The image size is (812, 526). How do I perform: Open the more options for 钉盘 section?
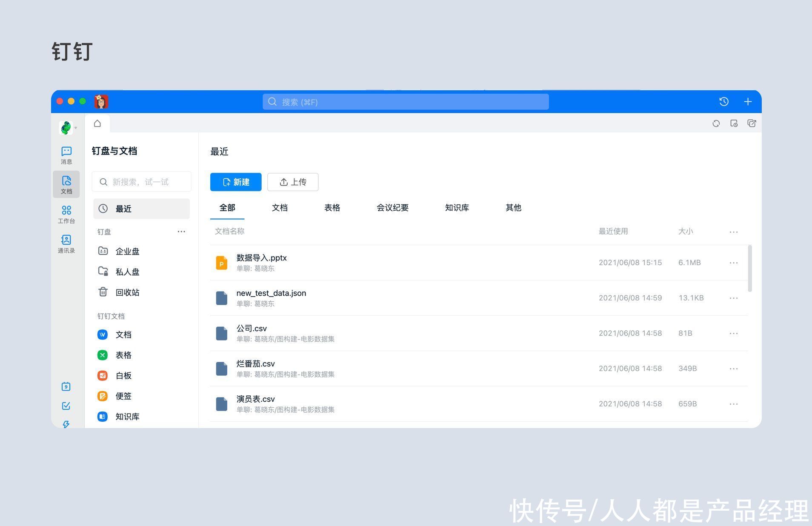pos(181,232)
